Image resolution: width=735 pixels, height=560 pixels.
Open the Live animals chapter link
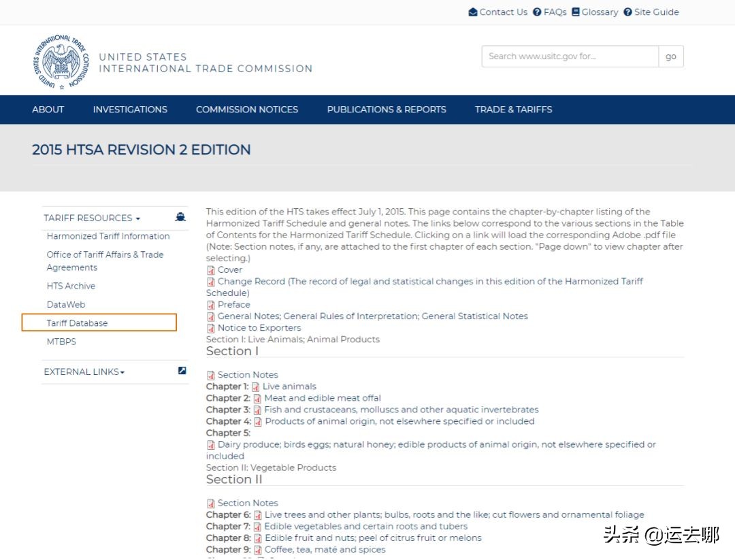(x=289, y=386)
